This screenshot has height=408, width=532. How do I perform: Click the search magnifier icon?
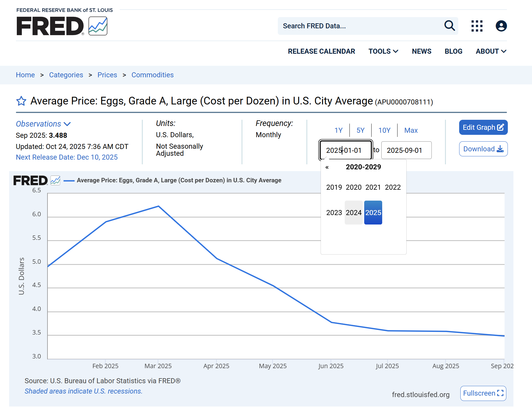point(449,26)
